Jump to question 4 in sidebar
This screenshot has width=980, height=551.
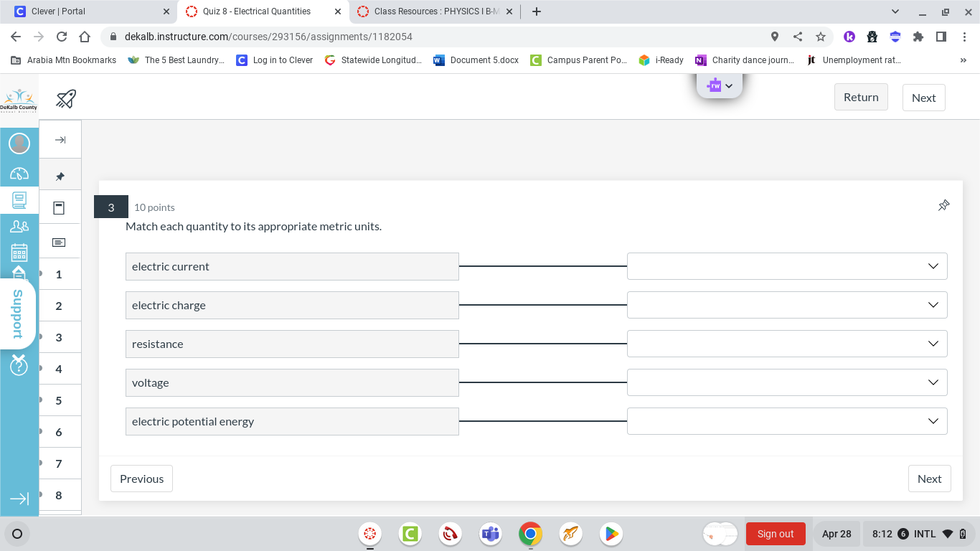(60, 369)
